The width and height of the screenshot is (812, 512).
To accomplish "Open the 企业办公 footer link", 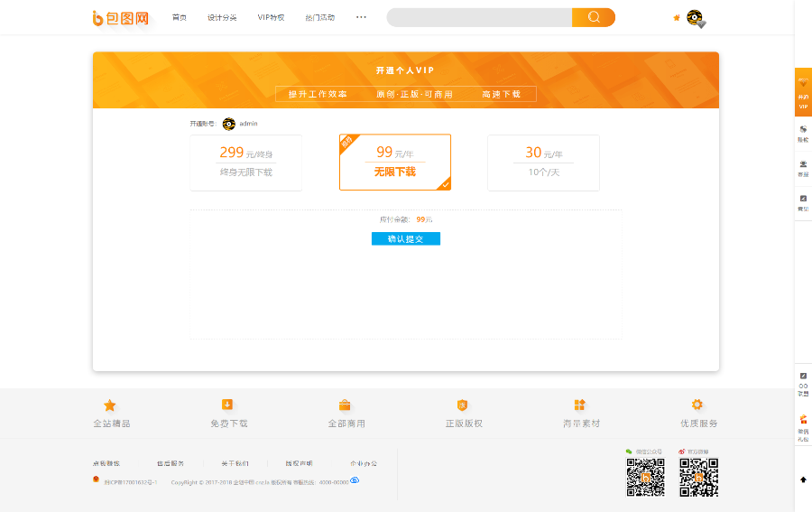I will 364,463.
